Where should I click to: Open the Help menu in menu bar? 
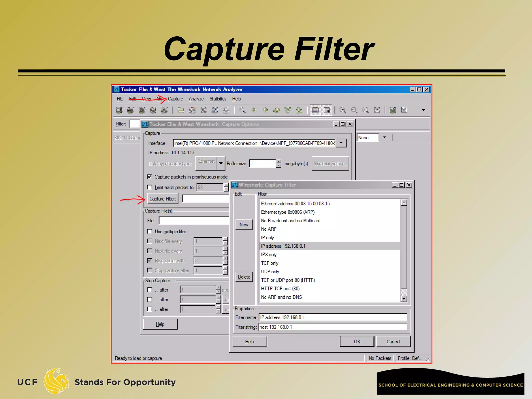[x=236, y=99]
